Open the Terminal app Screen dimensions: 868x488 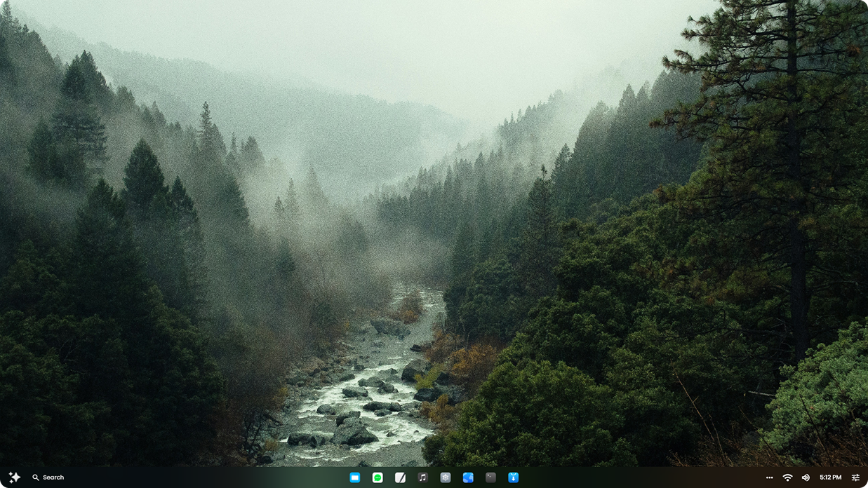click(490, 477)
